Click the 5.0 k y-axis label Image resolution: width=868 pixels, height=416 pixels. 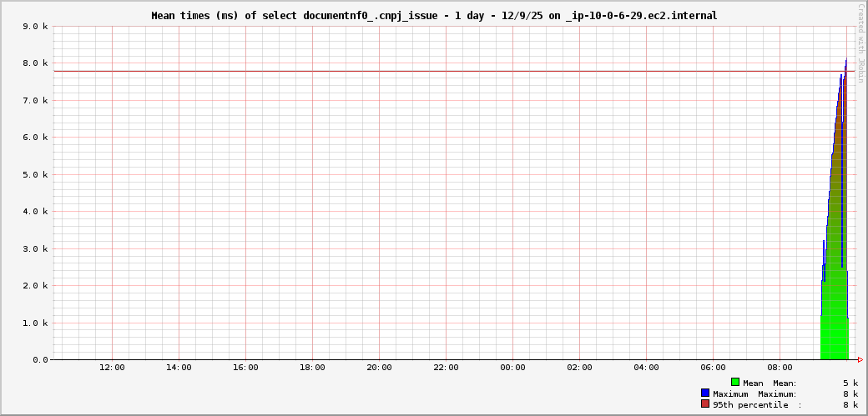pyautogui.click(x=35, y=175)
